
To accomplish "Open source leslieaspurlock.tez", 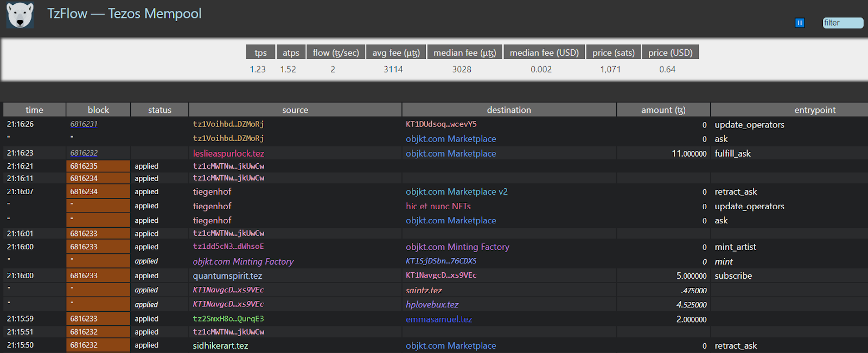I will point(228,153).
